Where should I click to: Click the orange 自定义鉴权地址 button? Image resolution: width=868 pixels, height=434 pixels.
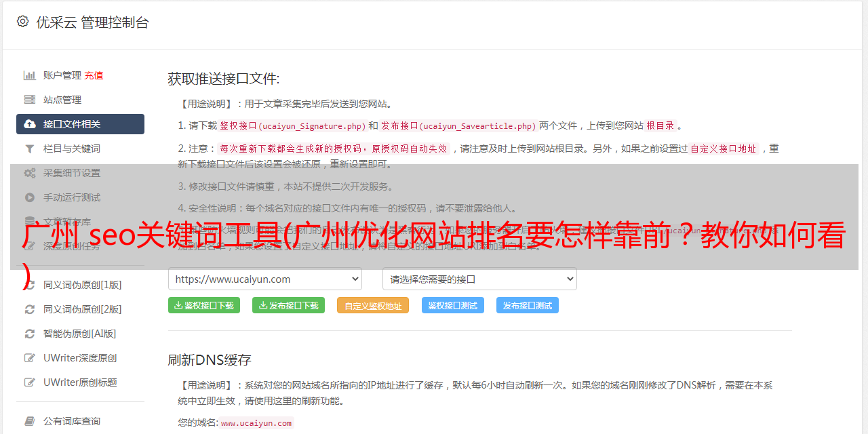click(373, 305)
